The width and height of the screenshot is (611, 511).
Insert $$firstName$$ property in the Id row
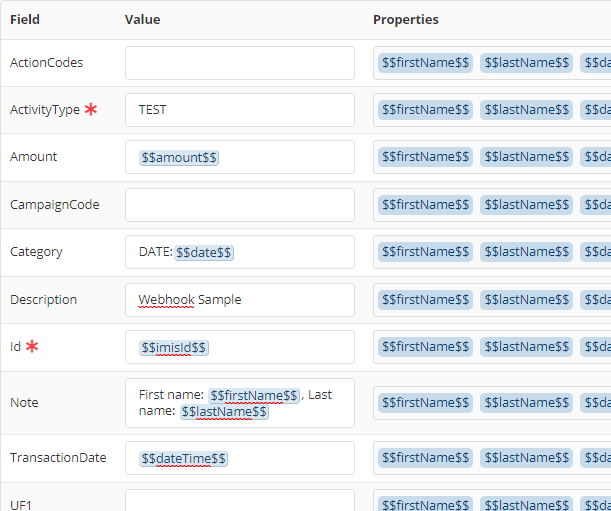click(425, 347)
